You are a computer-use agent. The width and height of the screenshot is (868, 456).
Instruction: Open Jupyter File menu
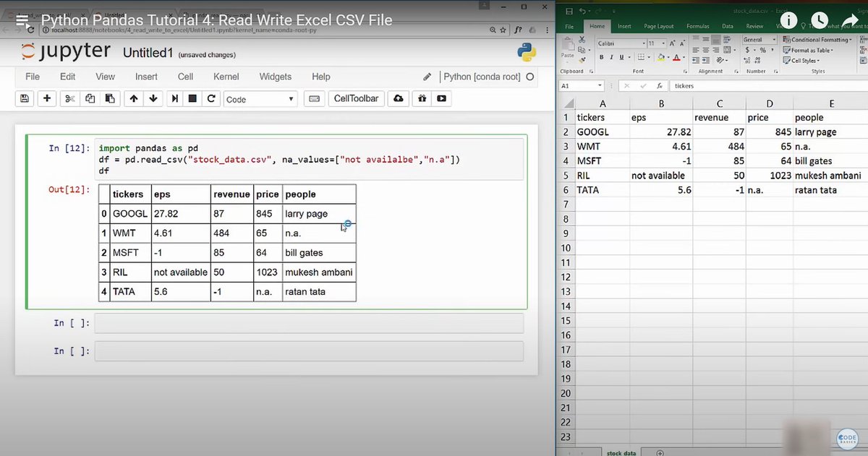[x=33, y=77]
